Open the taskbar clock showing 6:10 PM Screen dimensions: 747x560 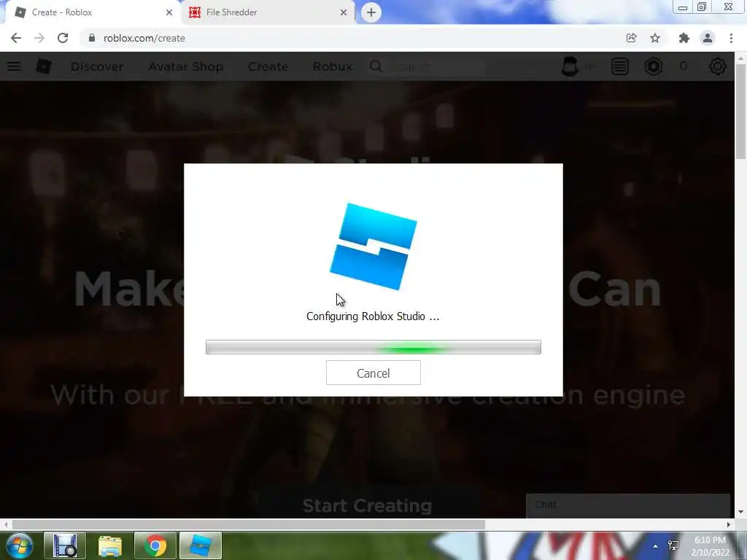(x=710, y=546)
